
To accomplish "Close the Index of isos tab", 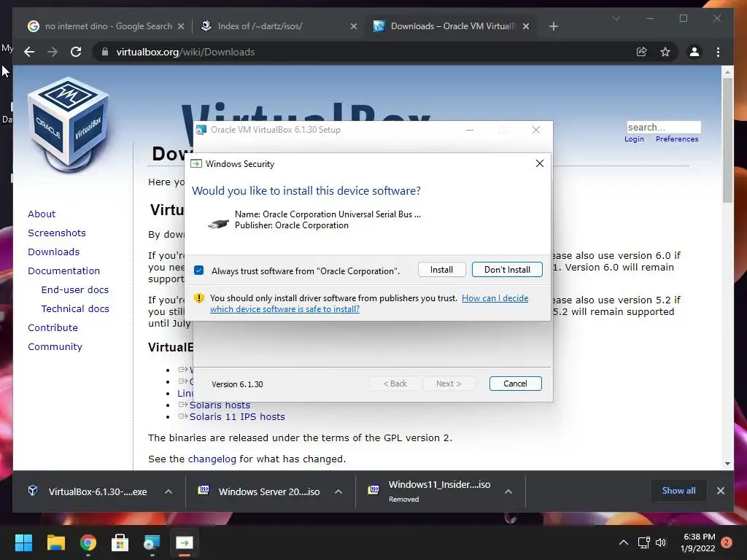I will coord(354,26).
